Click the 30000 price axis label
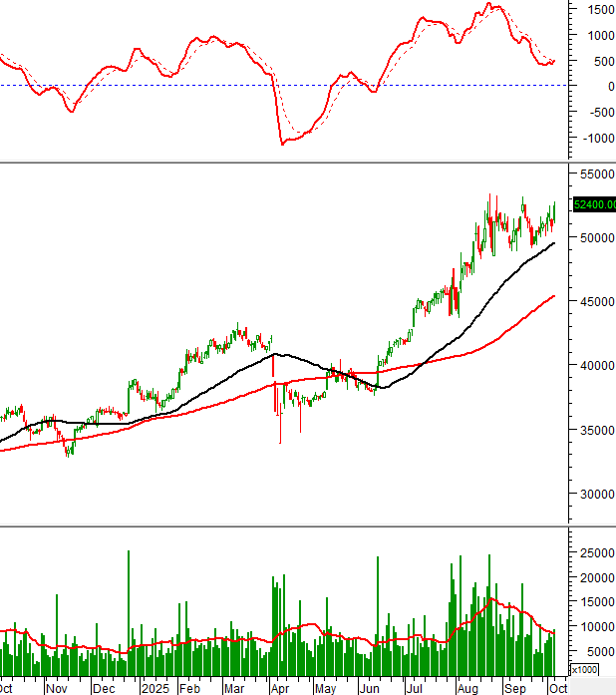 (x=594, y=495)
